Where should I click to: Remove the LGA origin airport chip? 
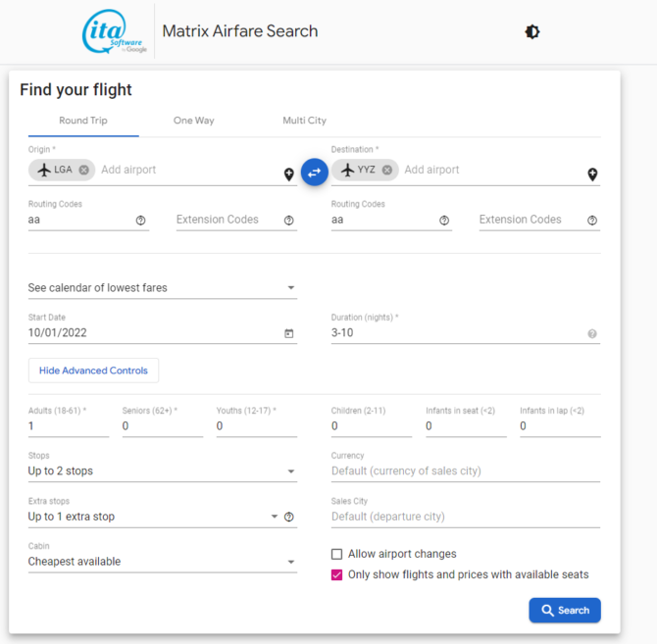[x=83, y=170]
